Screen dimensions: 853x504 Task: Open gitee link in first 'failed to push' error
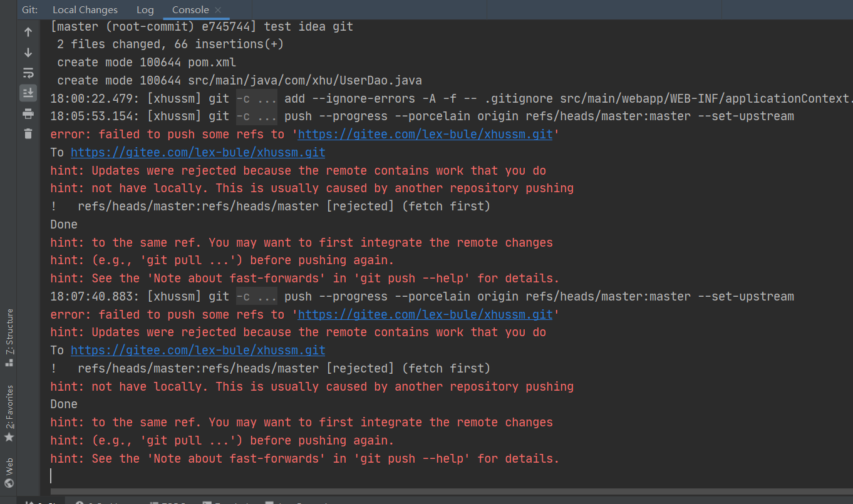coord(425,135)
